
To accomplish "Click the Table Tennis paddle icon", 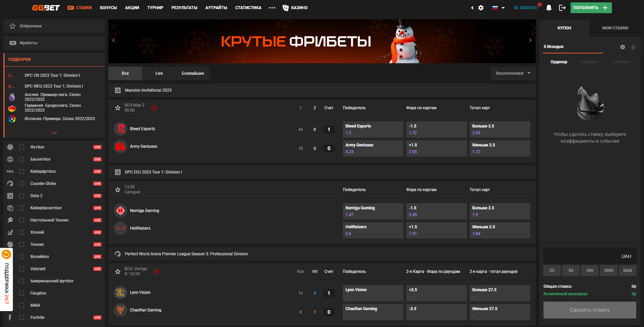I will pyautogui.click(x=10, y=220).
